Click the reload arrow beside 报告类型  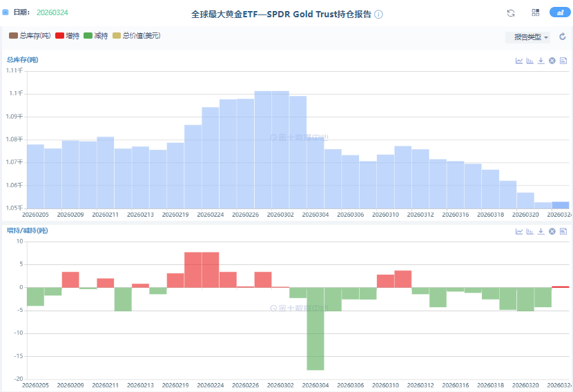(563, 37)
